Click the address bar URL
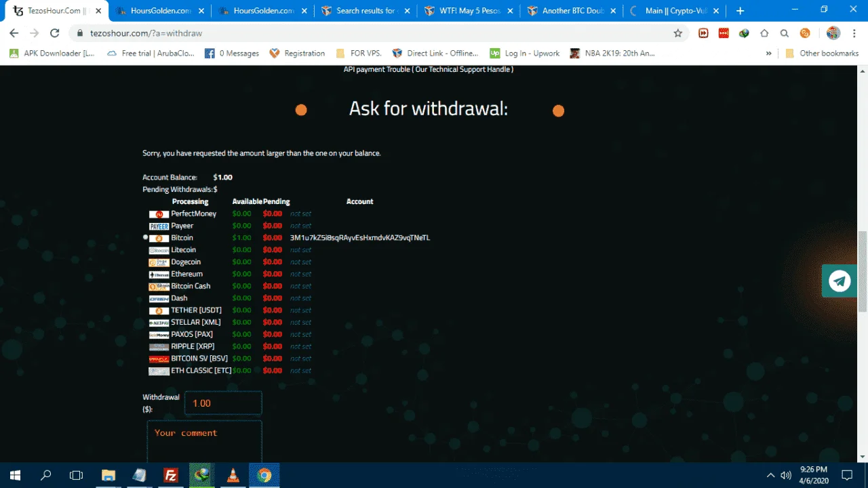Screen dimensions: 868x488 pyautogui.click(x=146, y=33)
